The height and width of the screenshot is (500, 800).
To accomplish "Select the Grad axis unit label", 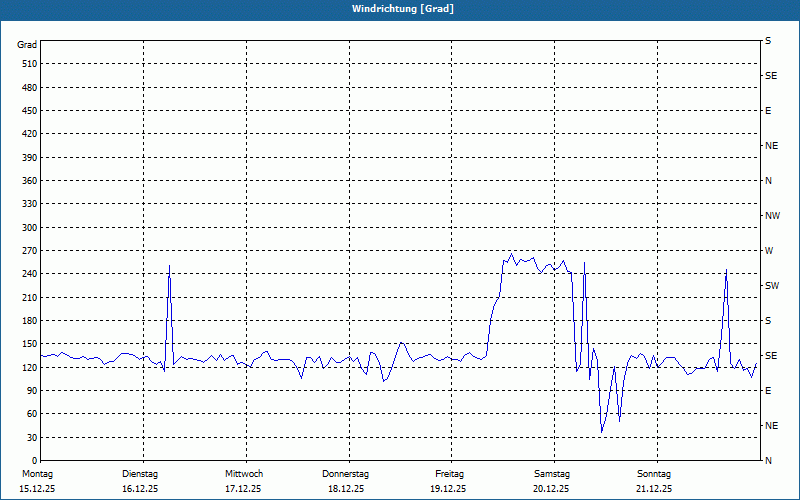I will click(27, 45).
